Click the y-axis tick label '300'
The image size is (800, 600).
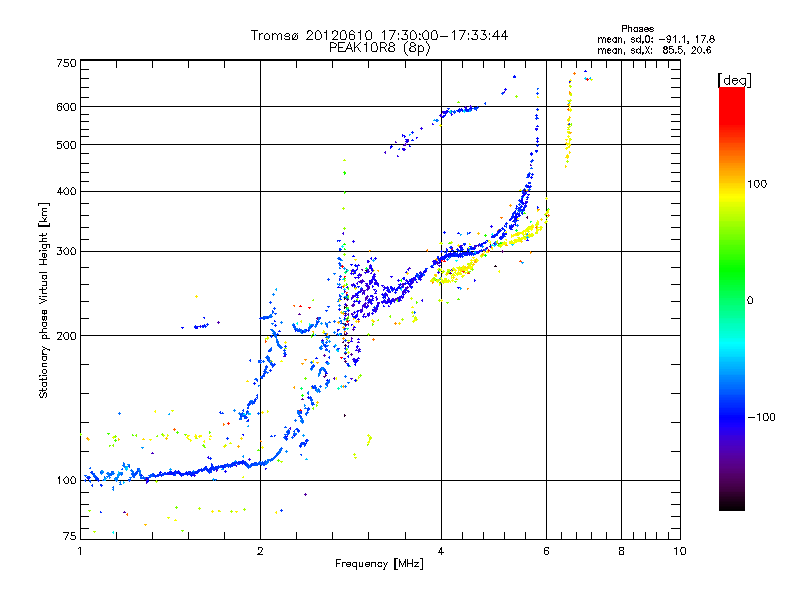pyautogui.click(x=66, y=252)
